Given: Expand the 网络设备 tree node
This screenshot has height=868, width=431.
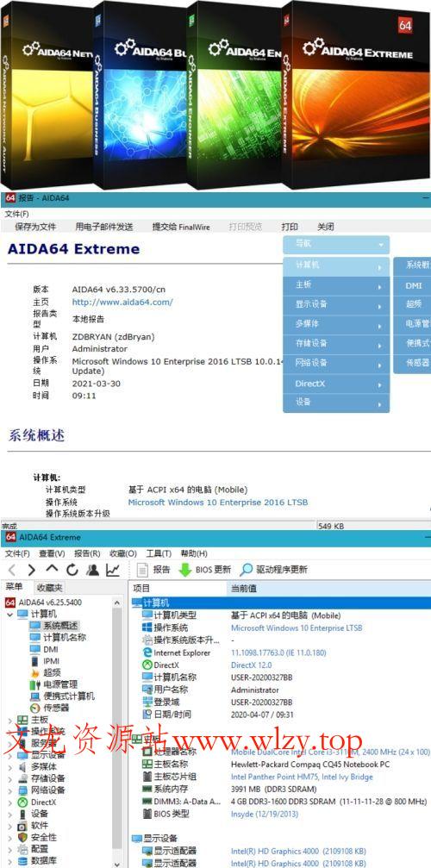Looking at the screenshot, I should (x=10, y=790).
